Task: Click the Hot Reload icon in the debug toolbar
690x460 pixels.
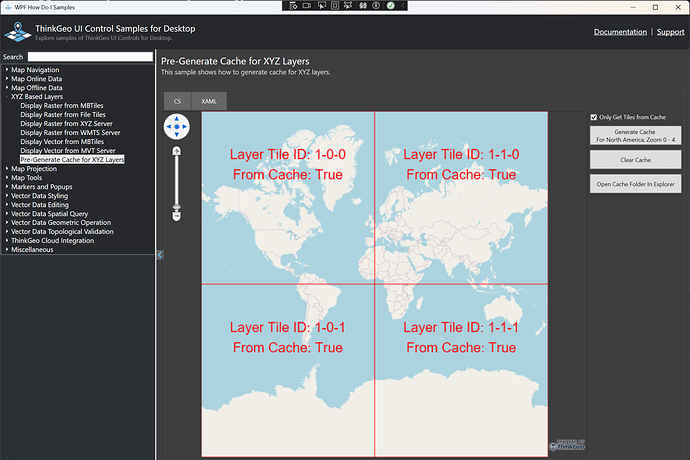Action: (363, 6)
